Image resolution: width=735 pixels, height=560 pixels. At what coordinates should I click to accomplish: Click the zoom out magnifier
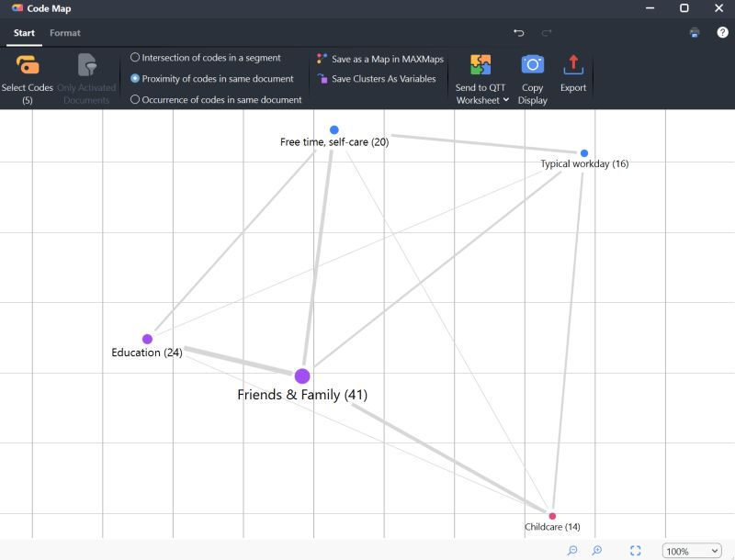(x=571, y=550)
